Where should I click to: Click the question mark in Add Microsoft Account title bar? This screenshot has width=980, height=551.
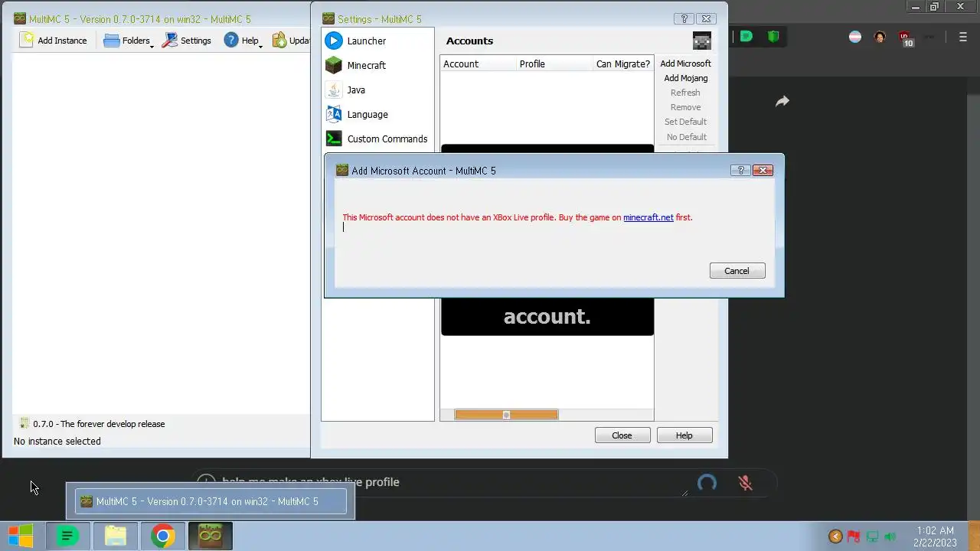coord(740,171)
